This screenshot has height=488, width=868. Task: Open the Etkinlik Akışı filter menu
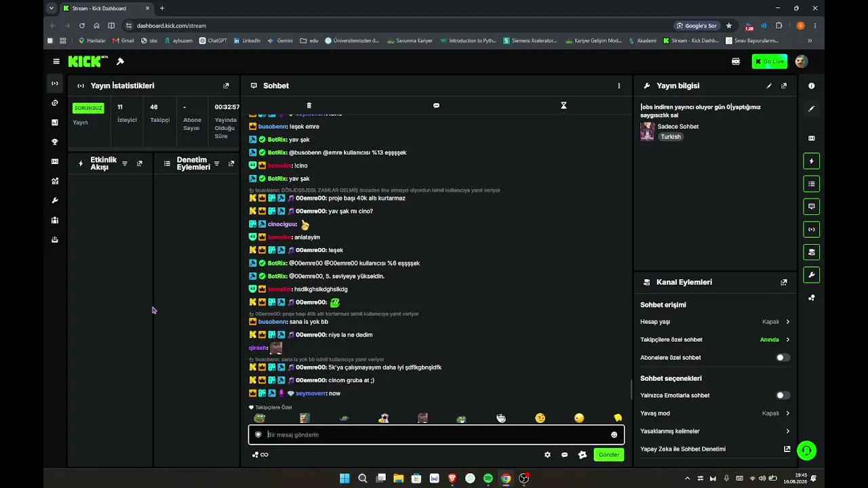[x=125, y=163]
